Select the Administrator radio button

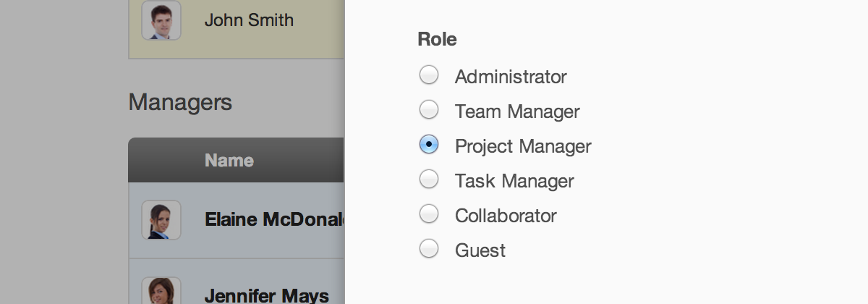429,75
